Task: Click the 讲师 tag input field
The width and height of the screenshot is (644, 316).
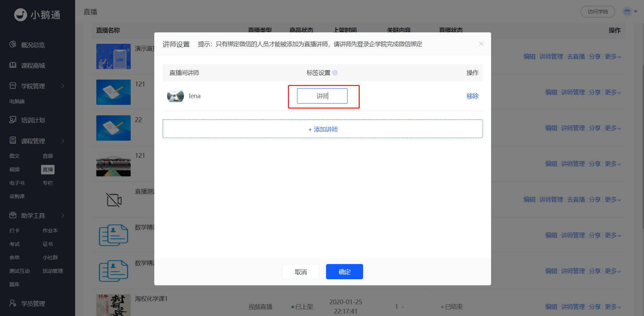Action: click(322, 96)
